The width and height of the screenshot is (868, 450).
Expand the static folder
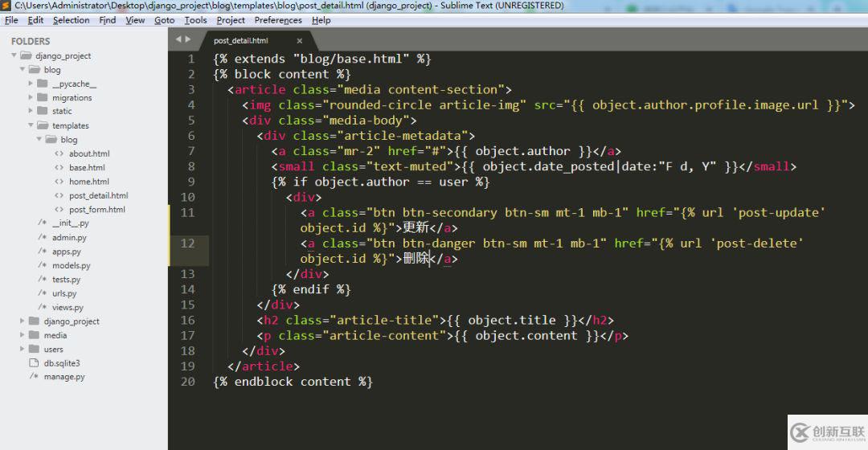pos(31,111)
